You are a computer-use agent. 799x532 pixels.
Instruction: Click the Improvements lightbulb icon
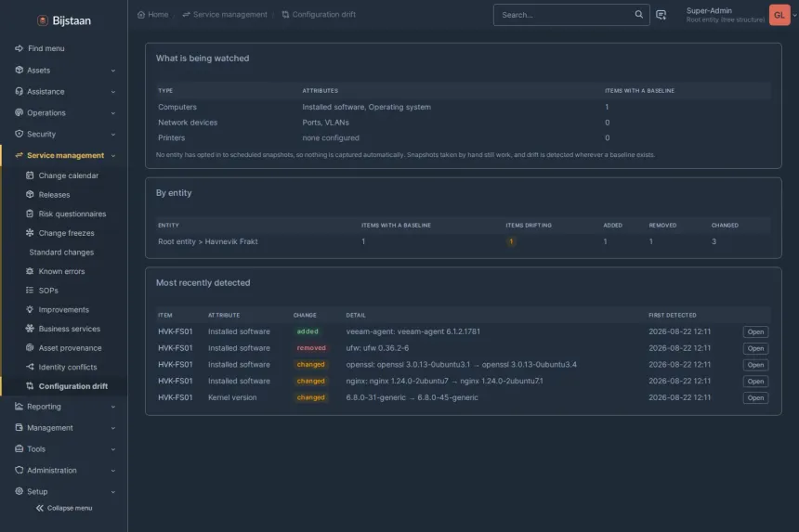coord(30,309)
